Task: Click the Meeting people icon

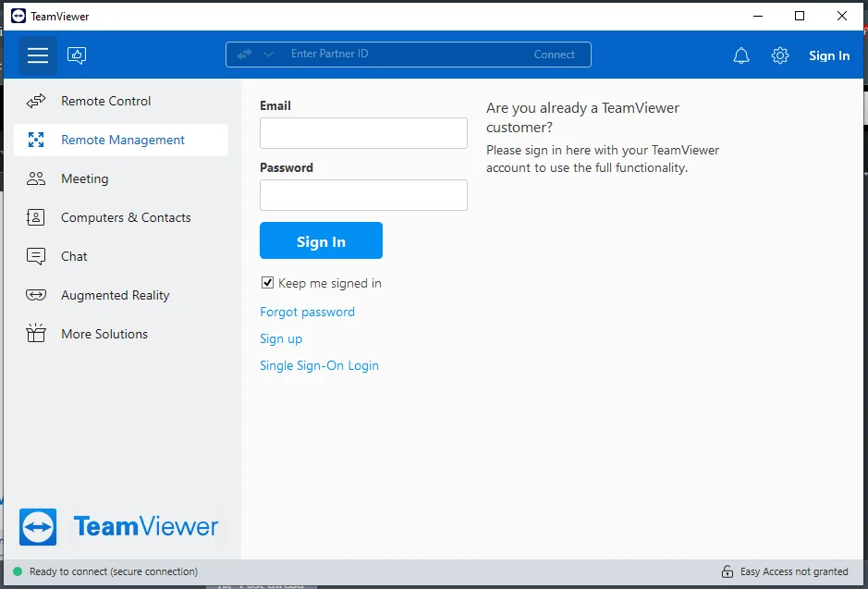Action: [36, 178]
